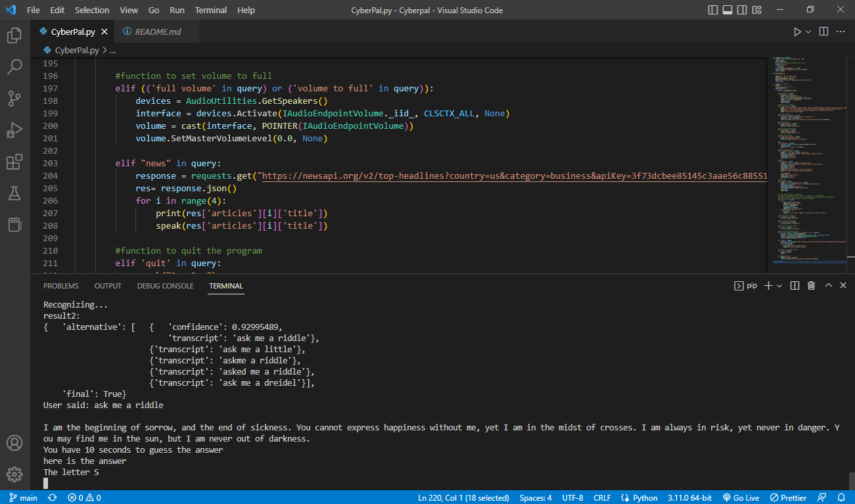Click the code minimap overview
Image resolution: width=855 pixels, height=504 pixels.
point(808,164)
